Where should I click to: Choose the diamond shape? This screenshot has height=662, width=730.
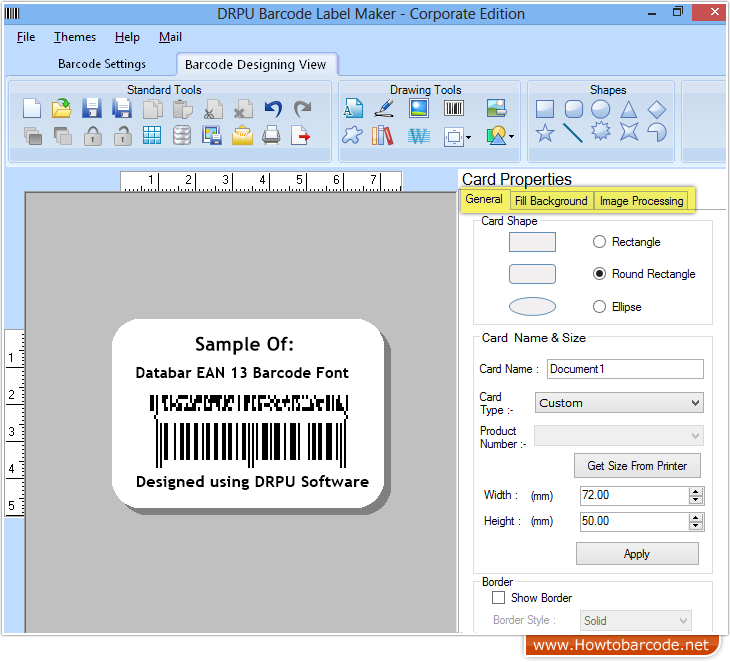pyautogui.click(x=657, y=109)
